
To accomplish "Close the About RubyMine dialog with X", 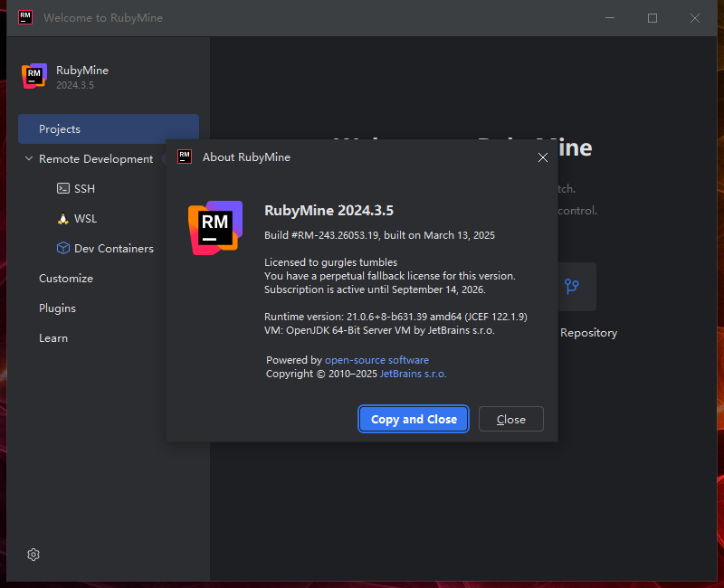I will click(x=542, y=157).
